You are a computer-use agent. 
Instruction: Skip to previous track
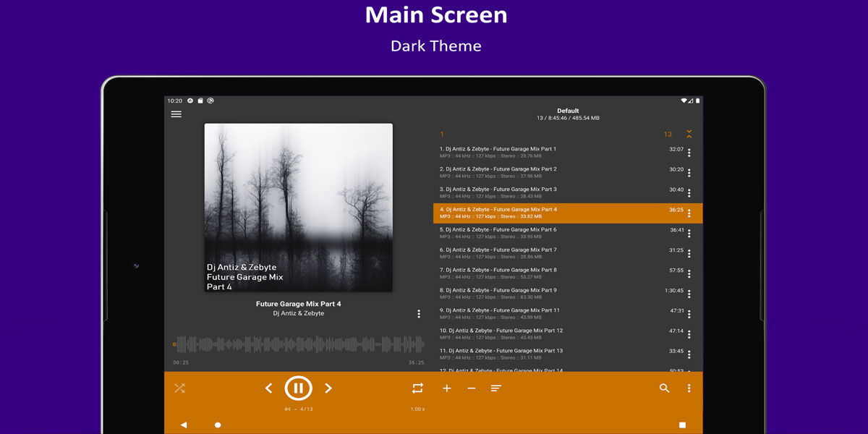click(268, 388)
